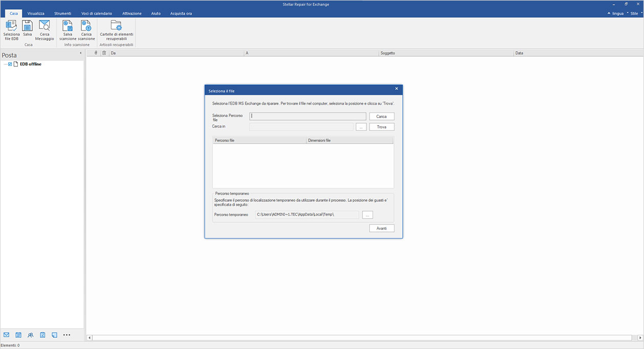Switch to Calendar view icon in bottom bar
This screenshot has width=644, height=349.
(18, 335)
